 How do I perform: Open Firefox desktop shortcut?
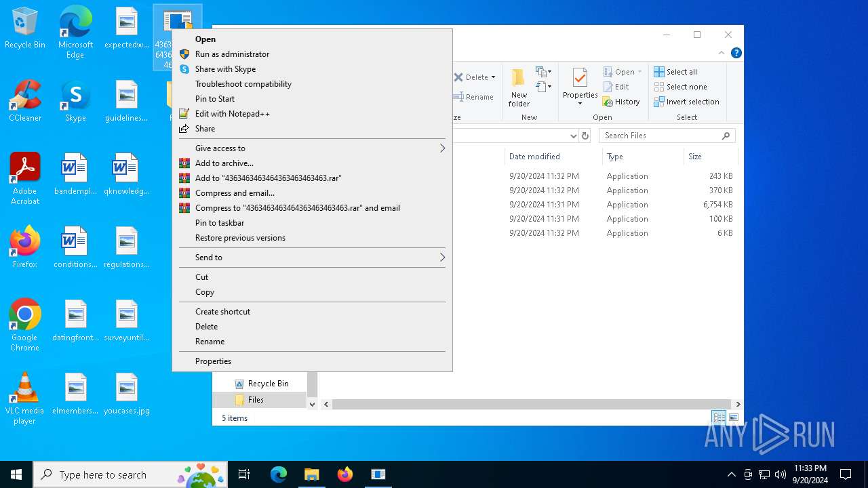click(24, 248)
